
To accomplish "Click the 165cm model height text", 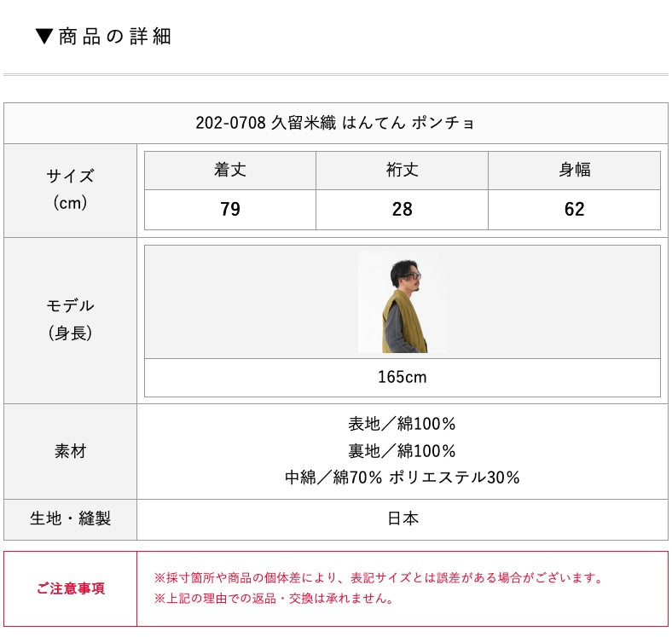I will pyautogui.click(x=402, y=377).
